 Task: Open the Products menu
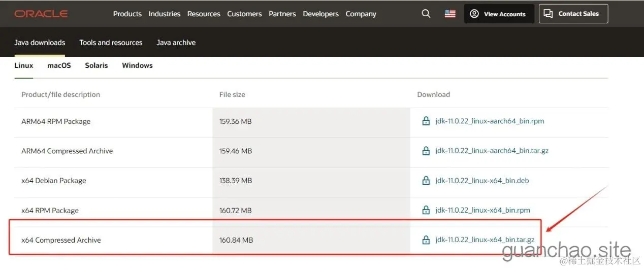[x=127, y=14]
